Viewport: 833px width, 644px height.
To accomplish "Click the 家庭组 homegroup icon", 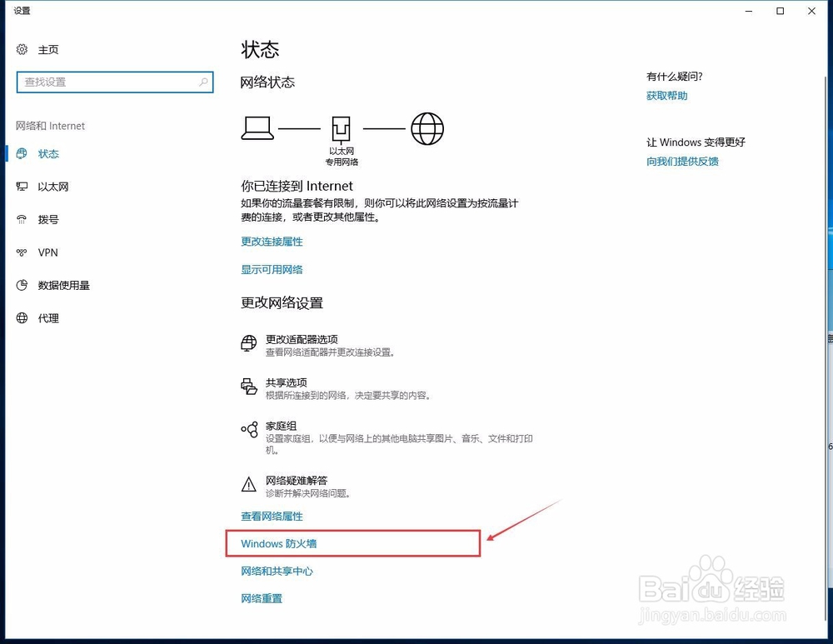I will click(249, 429).
